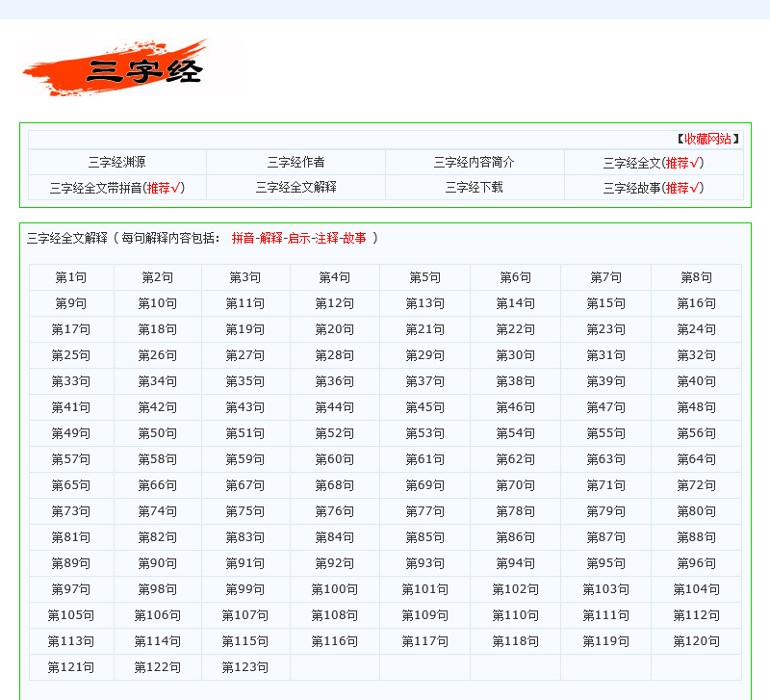The width and height of the screenshot is (770, 700).
Task: Select 第104句 link
Action: click(x=696, y=590)
